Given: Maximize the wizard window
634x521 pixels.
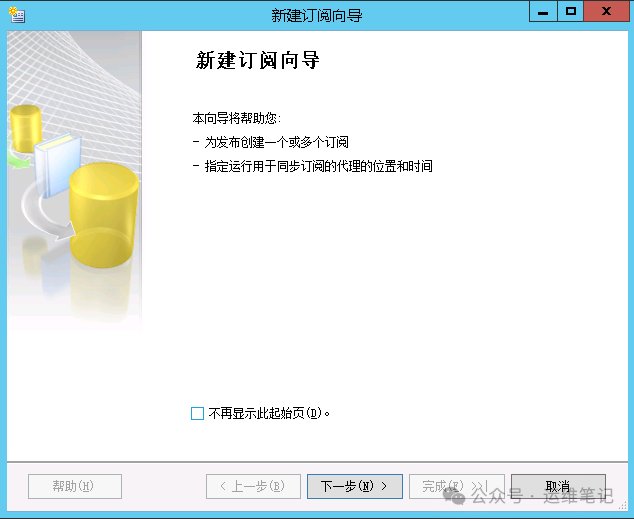Looking at the screenshot, I should tap(571, 11).
